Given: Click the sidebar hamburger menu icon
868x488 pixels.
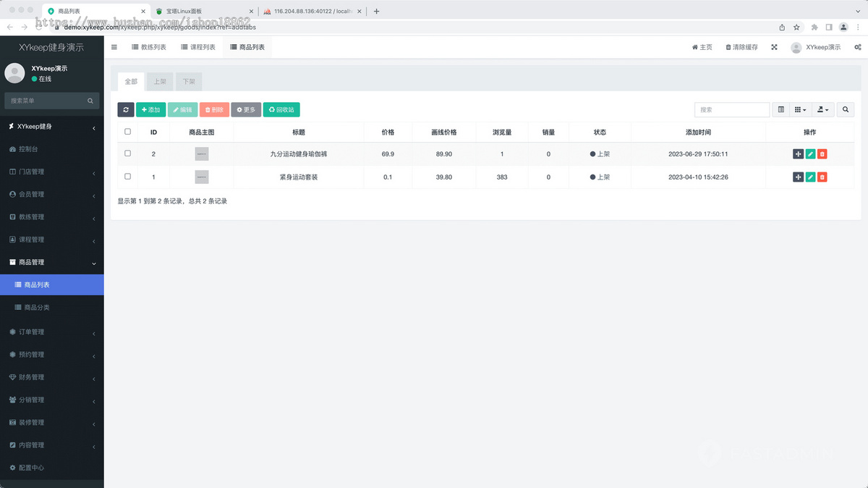Looking at the screenshot, I should point(114,47).
